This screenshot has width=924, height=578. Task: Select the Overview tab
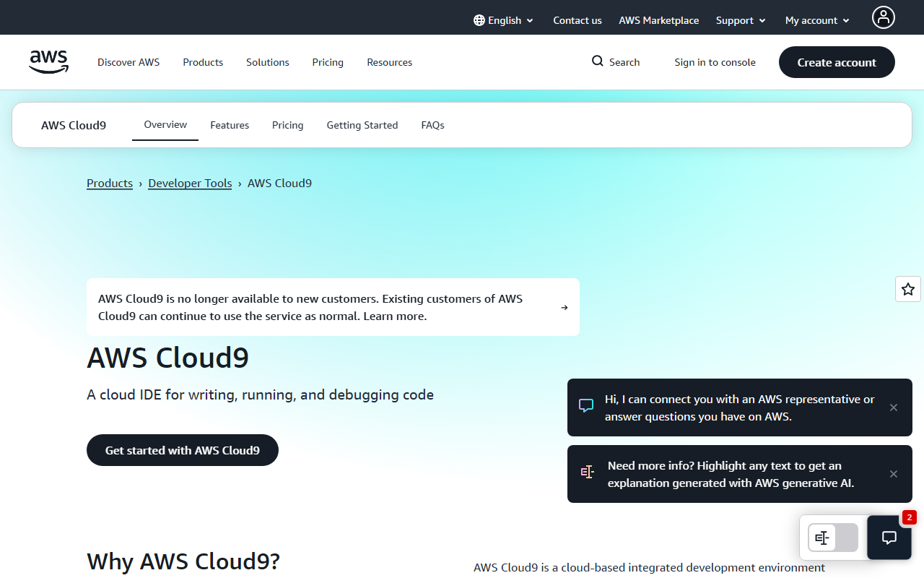(165, 125)
